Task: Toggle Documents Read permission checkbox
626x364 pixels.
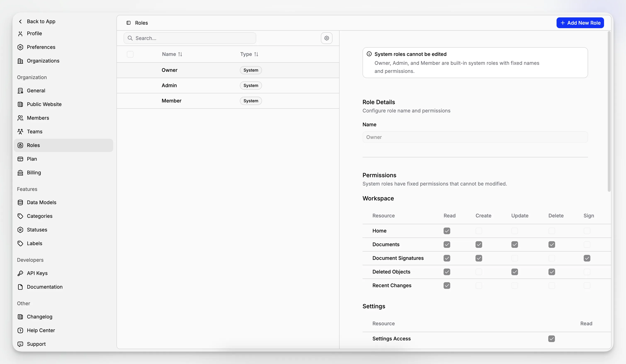Action: (x=447, y=244)
